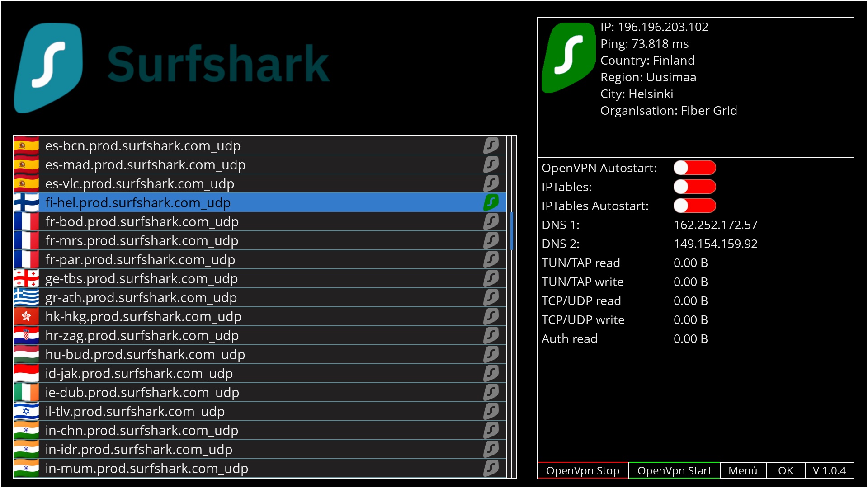Image resolution: width=868 pixels, height=488 pixels.
Task: Click the server list scrollbar handle
Action: pyautogui.click(x=511, y=230)
